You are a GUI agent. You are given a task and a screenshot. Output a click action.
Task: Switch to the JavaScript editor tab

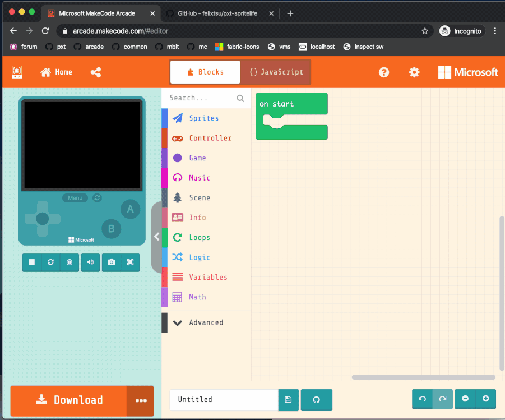[x=276, y=72]
